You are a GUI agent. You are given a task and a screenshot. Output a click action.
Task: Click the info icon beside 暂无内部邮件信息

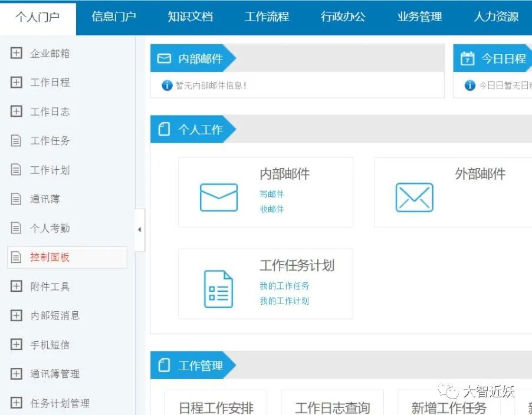167,85
